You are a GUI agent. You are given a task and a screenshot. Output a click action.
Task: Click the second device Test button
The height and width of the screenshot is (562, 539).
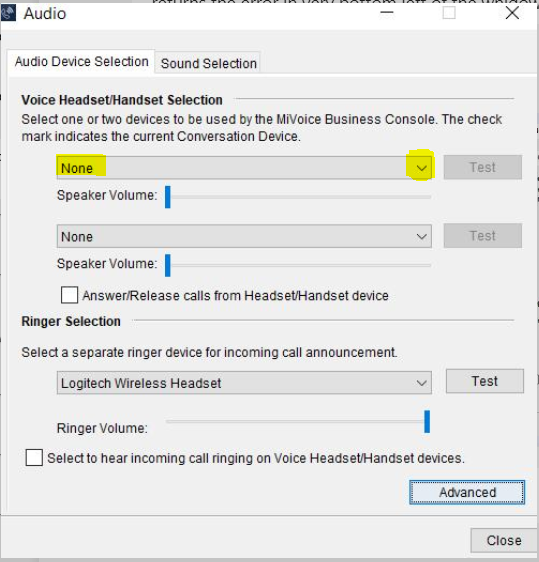(x=483, y=235)
